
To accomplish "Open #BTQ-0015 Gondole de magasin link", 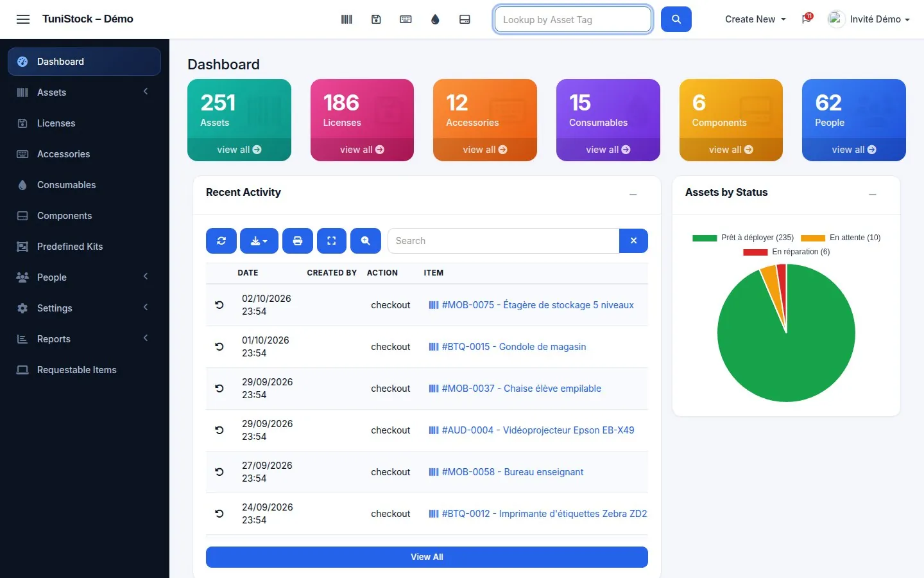I will pyautogui.click(x=507, y=347).
